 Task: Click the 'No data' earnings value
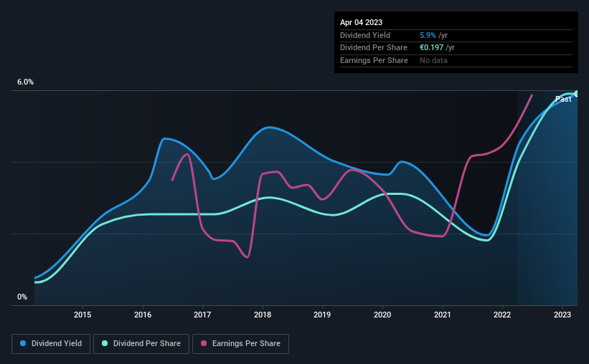click(433, 60)
